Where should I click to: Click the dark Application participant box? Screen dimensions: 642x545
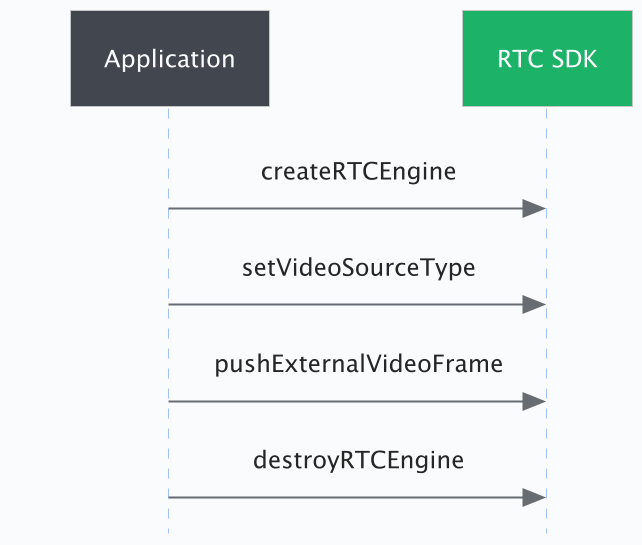point(169,58)
